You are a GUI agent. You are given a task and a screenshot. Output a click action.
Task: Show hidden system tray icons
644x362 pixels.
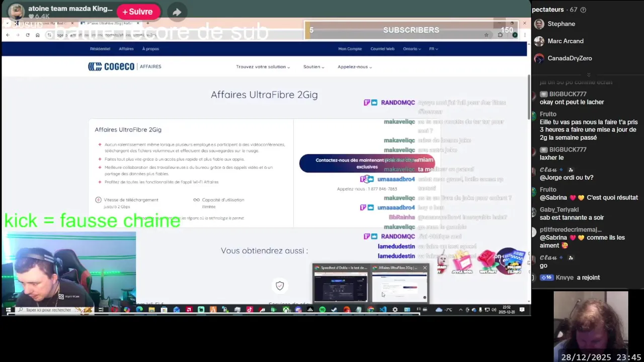point(460,310)
